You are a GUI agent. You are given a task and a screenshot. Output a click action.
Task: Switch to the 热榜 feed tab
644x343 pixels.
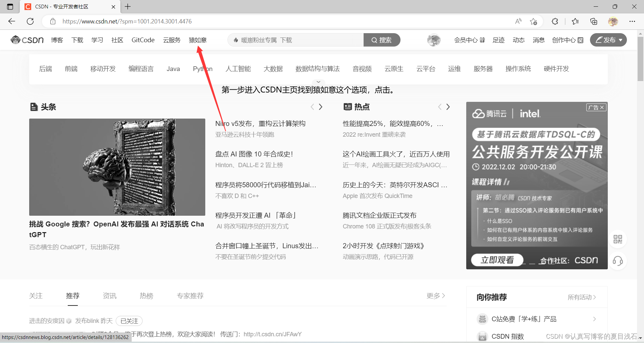click(147, 296)
